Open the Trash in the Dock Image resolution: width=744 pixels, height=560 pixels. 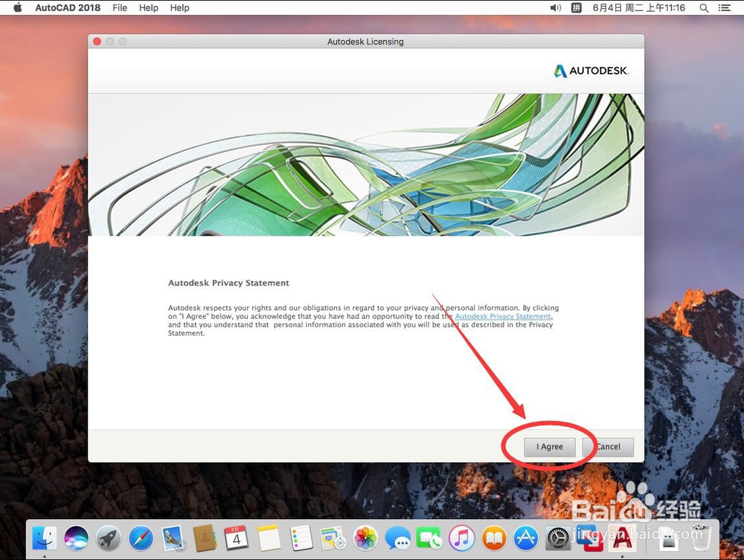(701, 538)
